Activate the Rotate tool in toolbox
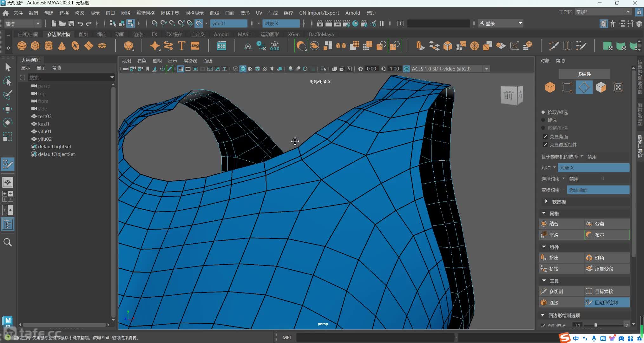The width and height of the screenshot is (644, 343). [8, 123]
